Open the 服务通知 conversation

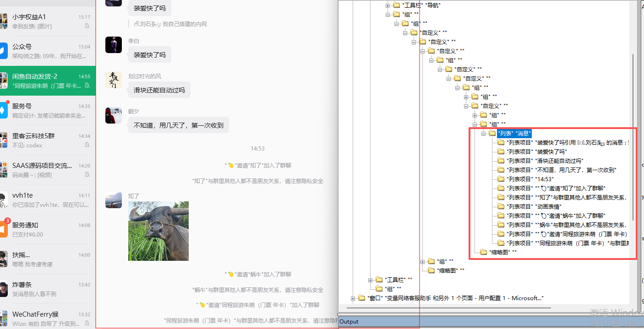(48, 229)
